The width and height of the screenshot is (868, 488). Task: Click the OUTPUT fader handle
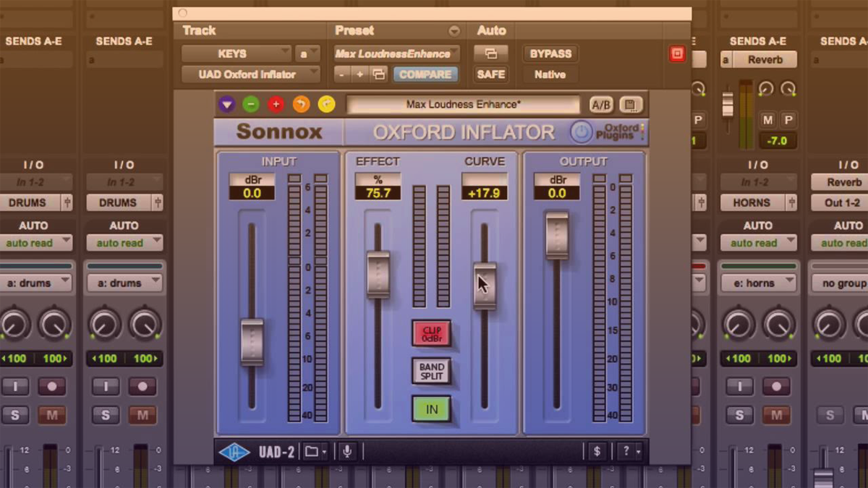(557, 235)
